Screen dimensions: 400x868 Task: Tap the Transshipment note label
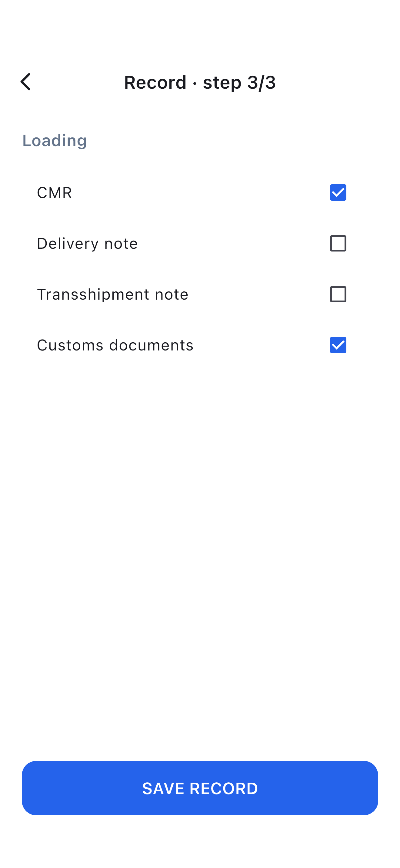pyautogui.click(x=113, y=294)
